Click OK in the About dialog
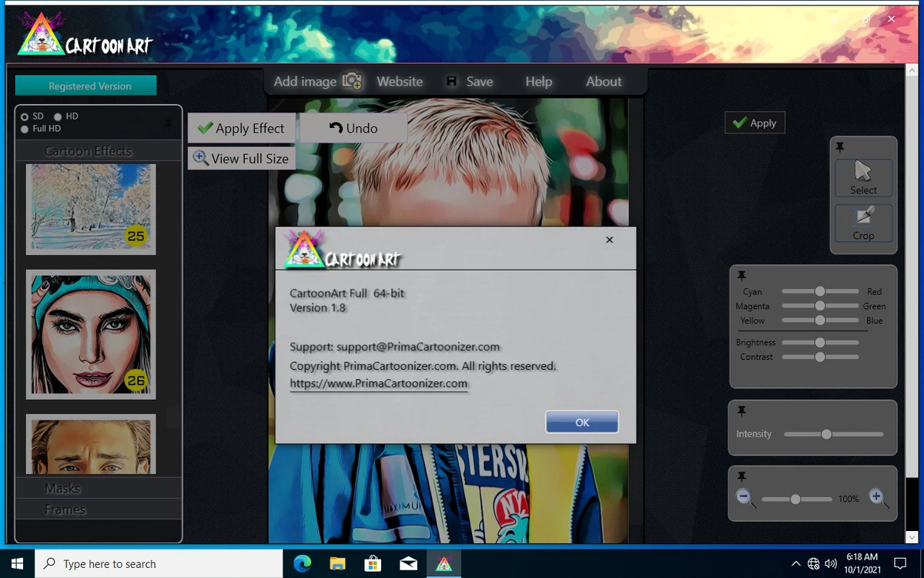The height and width of the screenshot is (578, 924). 582,422
